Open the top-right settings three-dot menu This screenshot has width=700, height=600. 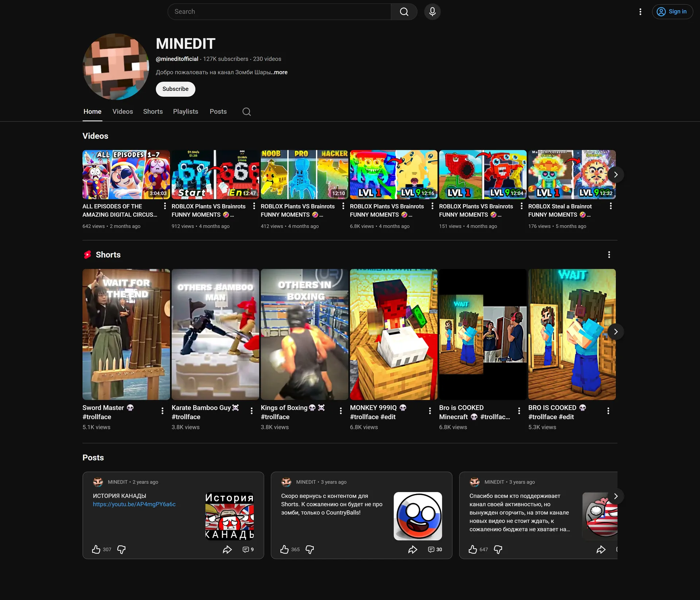[640, 12]
